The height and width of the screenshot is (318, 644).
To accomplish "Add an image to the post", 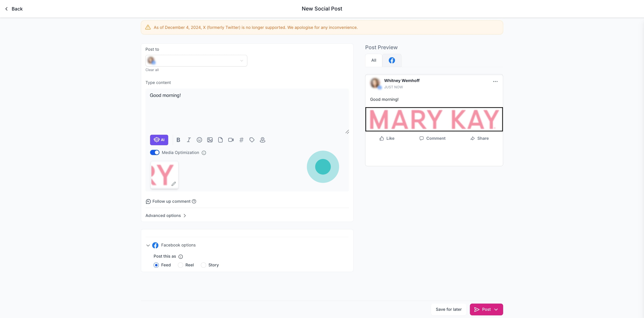I will point(210,140).
